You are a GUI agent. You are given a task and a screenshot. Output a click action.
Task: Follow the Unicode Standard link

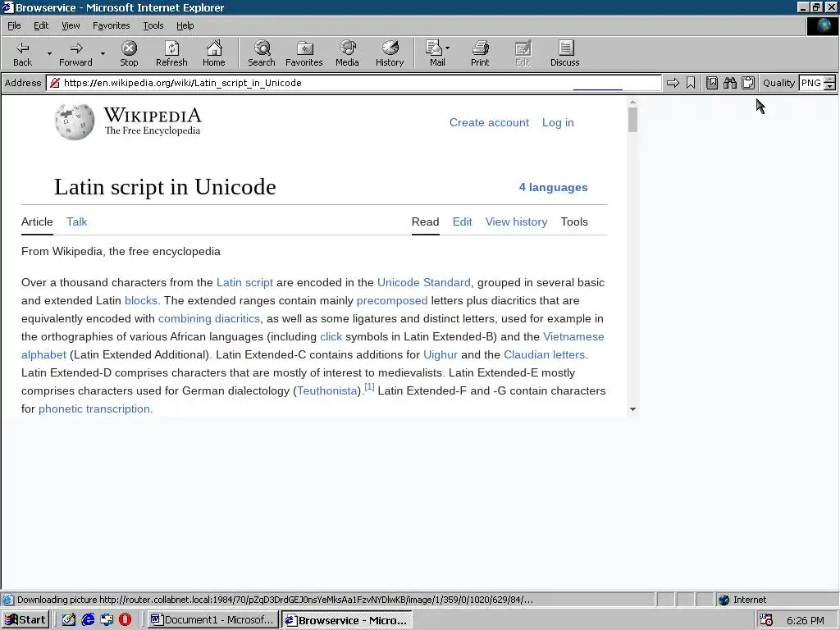(x=424, y=282)
